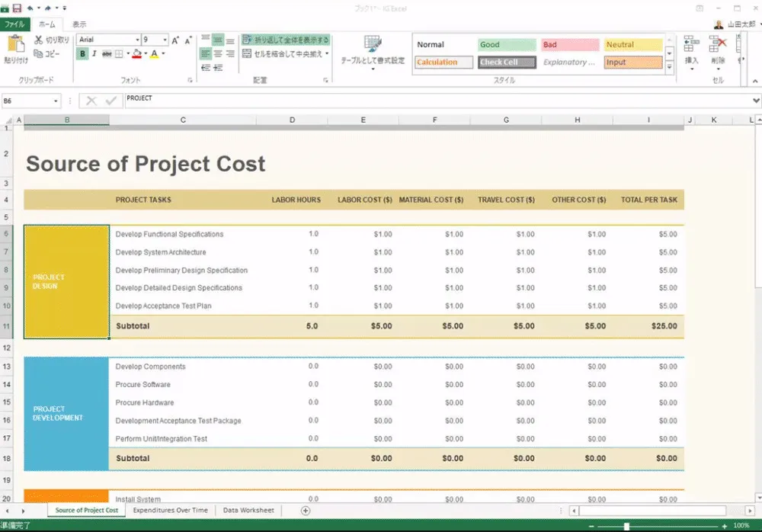Apply the Good cell style
The height and width of the screenshot is (532, 762).
(506, 45)
